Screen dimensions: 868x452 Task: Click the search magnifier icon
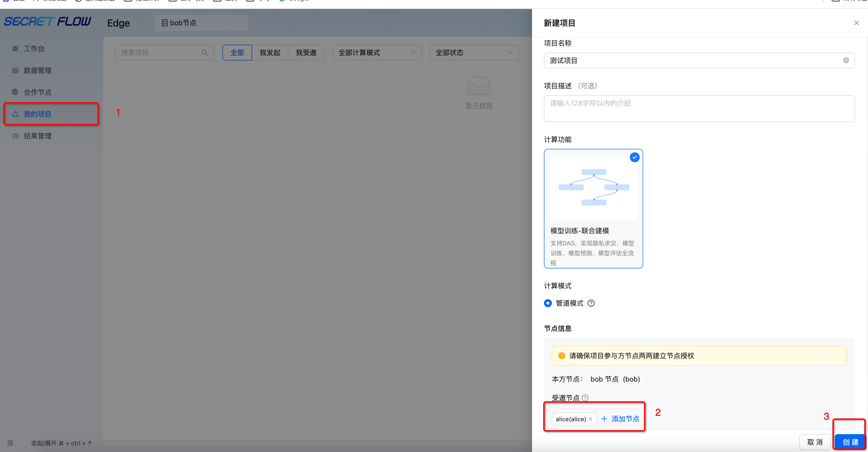coord(204,53)
